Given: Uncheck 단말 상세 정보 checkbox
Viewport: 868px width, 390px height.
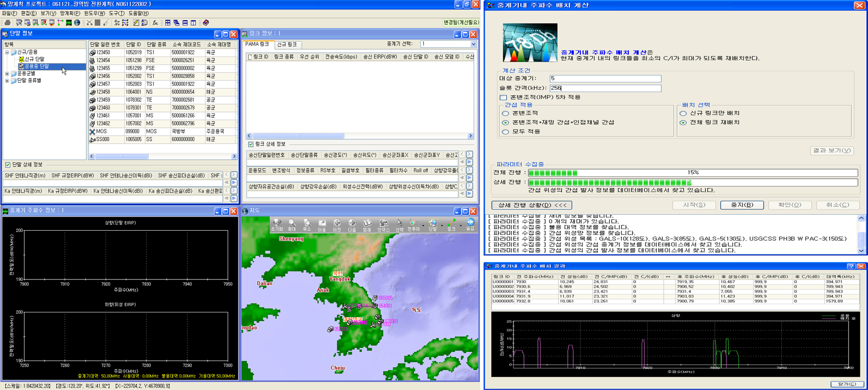Looking at the screenshot, I should click(x=8, y=165).
